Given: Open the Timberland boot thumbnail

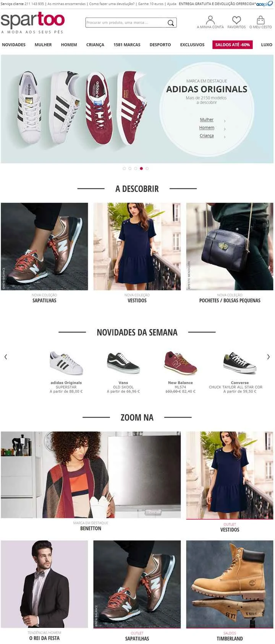Looking at the screenshot, I should [x=230, y=584].
